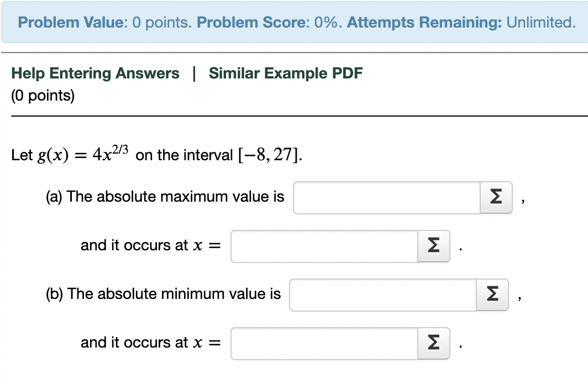
Task: Click the second Σ equation button from the top
Action: [433, 245]
